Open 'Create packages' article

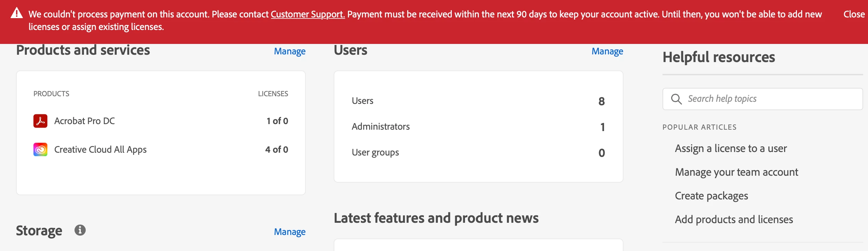click(x=711, y=196)
